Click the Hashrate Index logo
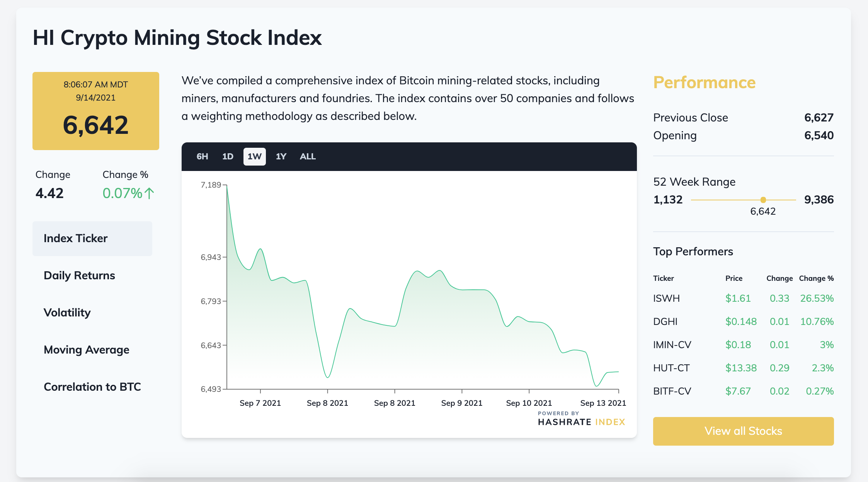This screenshot has height=482, width=868. click(x=581, y=419)
